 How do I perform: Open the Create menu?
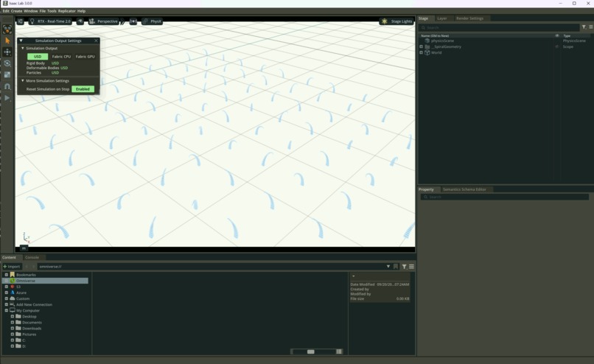[x=16, y=11]
